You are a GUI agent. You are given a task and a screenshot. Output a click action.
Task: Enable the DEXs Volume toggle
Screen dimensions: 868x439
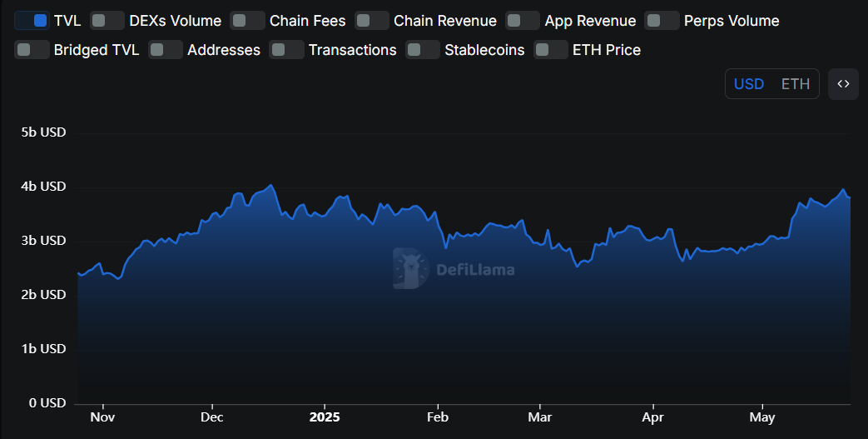point(107,21)
